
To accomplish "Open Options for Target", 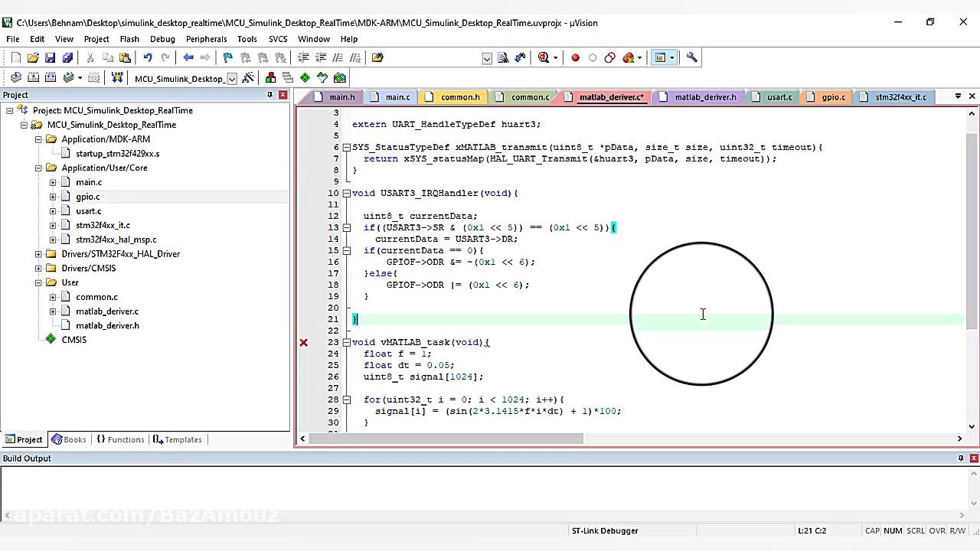I will [249, 78].
